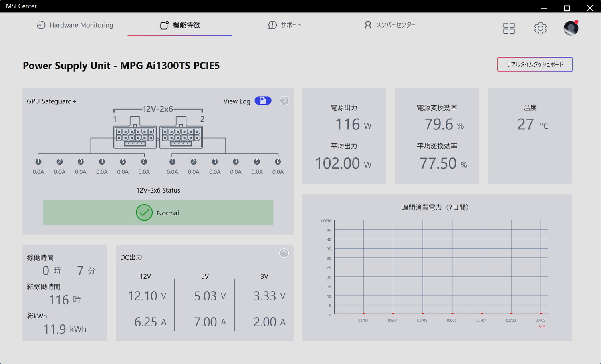
Task: Click the green Normal status bar
Action: pyautogui.click(x=158, y=213)
